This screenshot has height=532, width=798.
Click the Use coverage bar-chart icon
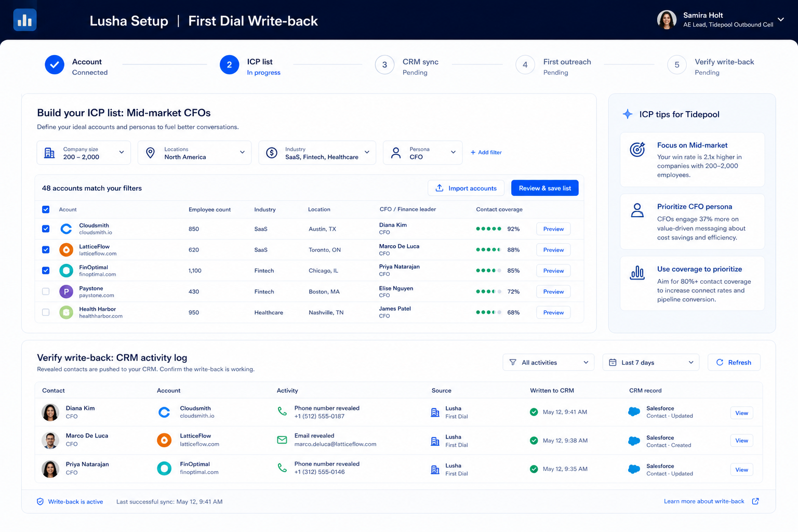pos(637,272)
